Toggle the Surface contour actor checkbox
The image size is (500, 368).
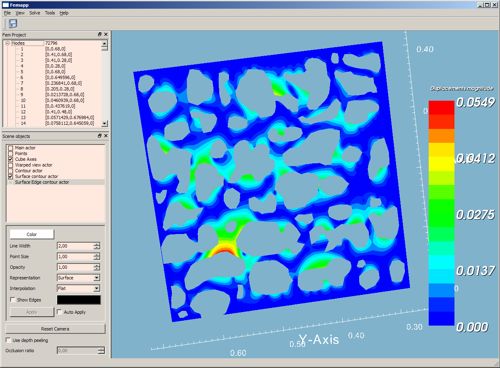[x=11, y=176]
